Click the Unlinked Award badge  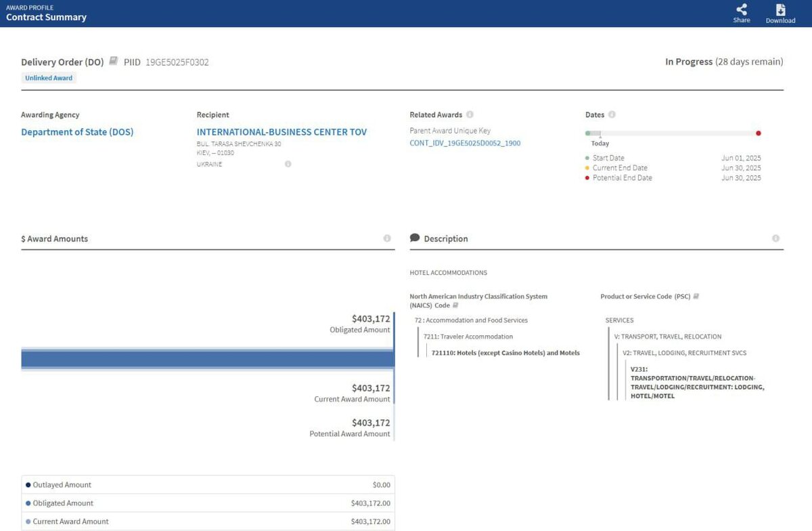(49, 78)
